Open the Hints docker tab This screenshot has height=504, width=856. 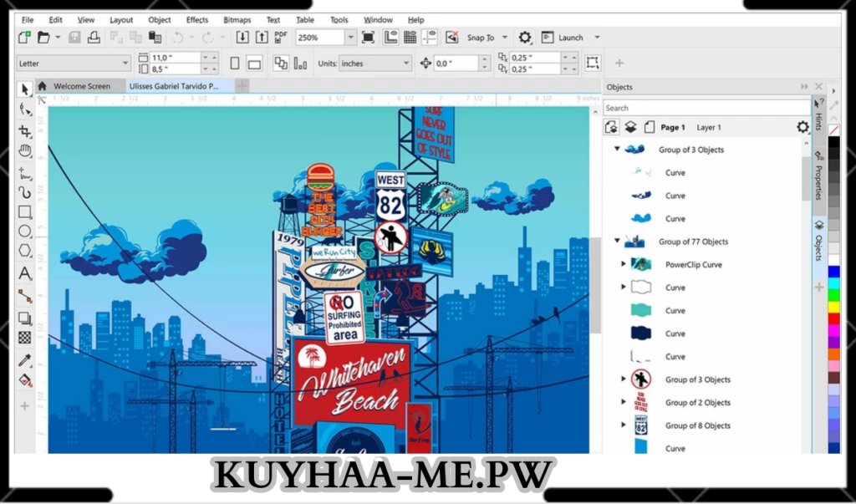[818, 115]
